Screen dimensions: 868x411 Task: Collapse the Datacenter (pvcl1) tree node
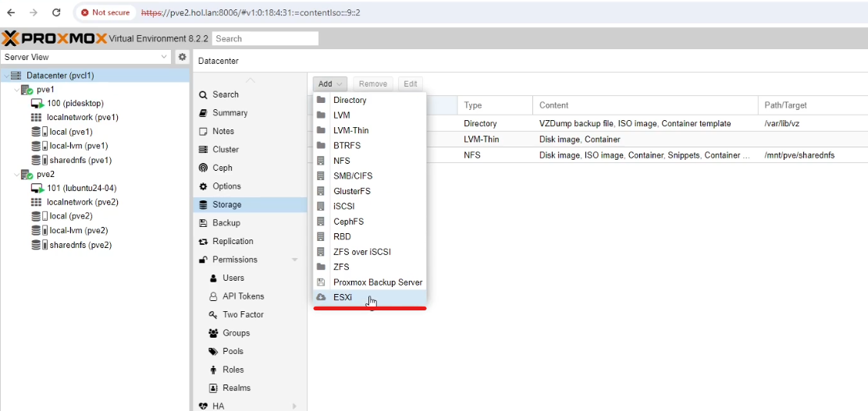coord(7,75)
